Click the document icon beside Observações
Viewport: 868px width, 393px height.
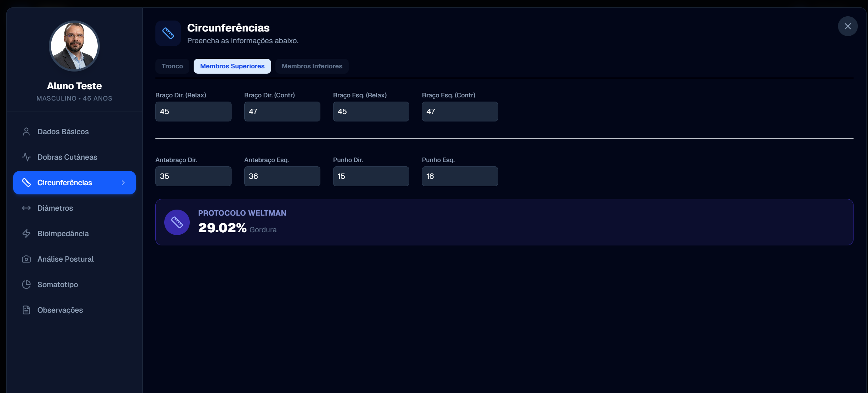point(26,310)
